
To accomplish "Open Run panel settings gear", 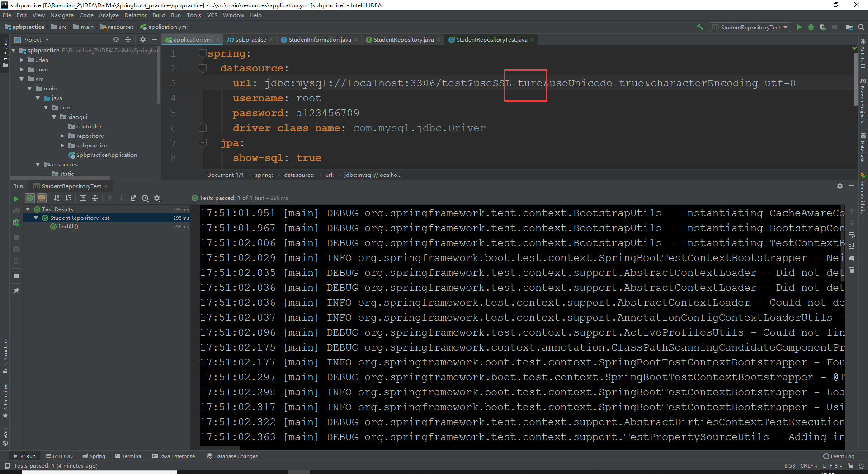I will tap(840, 186).
